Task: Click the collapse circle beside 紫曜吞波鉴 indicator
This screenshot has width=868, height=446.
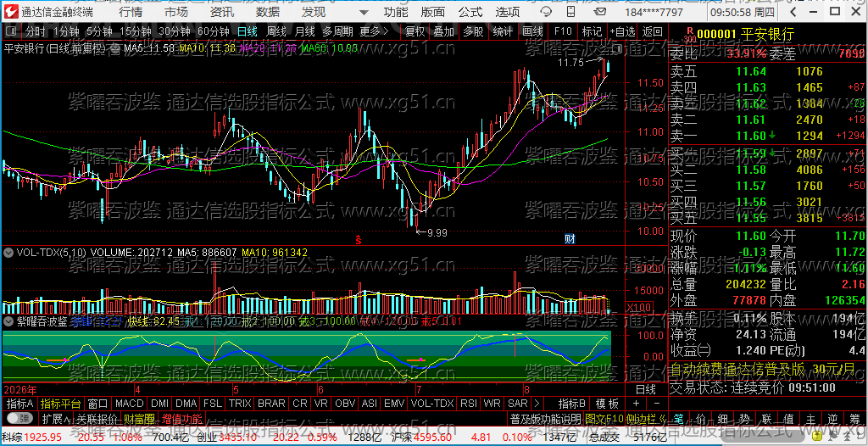Action: [x=8, y=321]
